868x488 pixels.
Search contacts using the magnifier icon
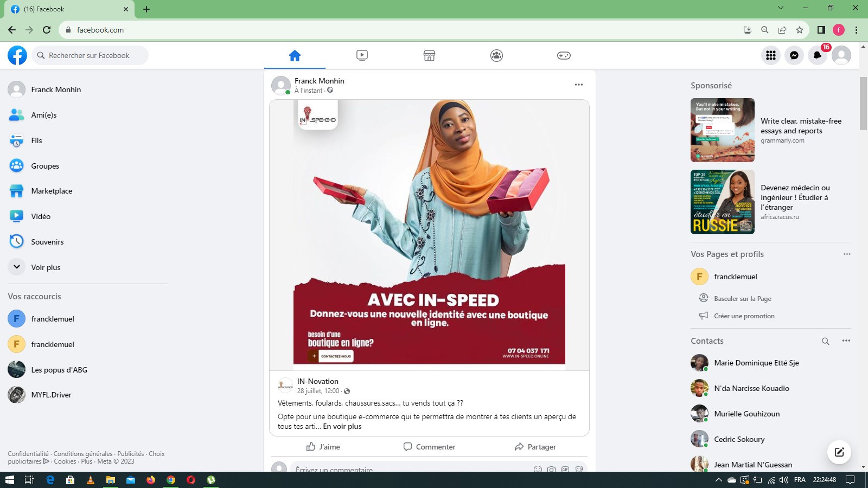tap(825, 341)
